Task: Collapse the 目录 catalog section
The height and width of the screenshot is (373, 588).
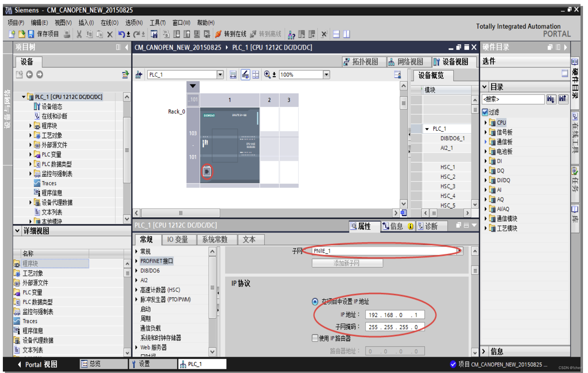Action: click(x=484, y=87)
